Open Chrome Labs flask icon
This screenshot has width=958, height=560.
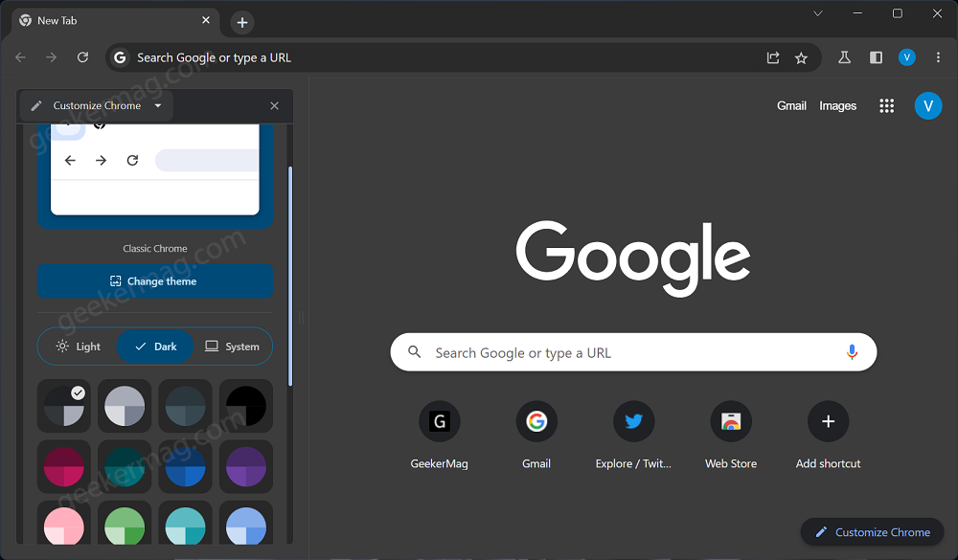(844, 57)
